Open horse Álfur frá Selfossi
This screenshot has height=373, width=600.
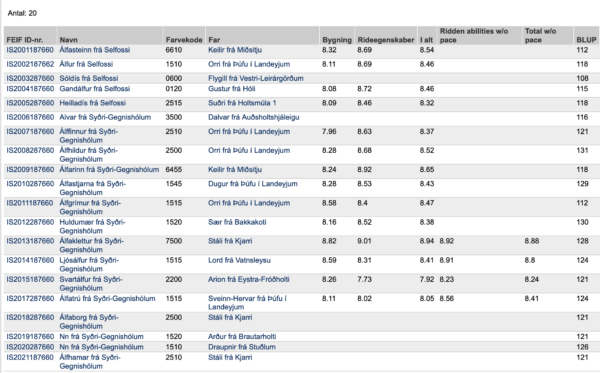click(x=86, y=64)
